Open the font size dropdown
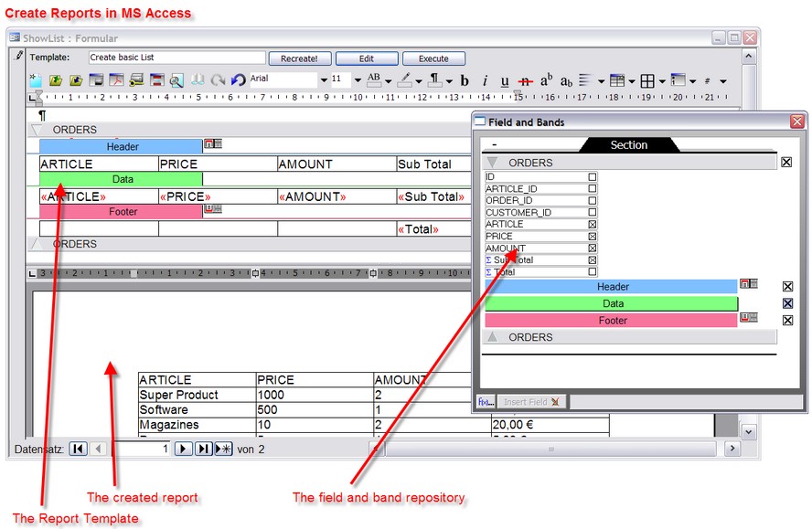 coord(358,80)
